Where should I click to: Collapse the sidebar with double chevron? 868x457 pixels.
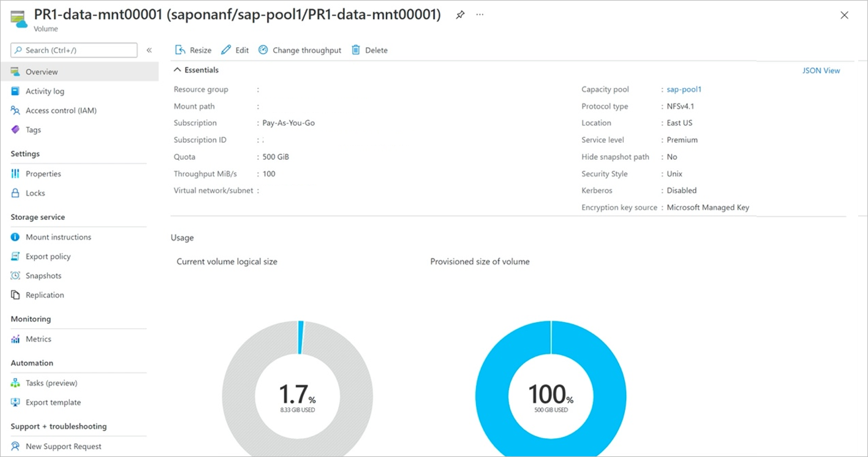[x=149, y=50]
